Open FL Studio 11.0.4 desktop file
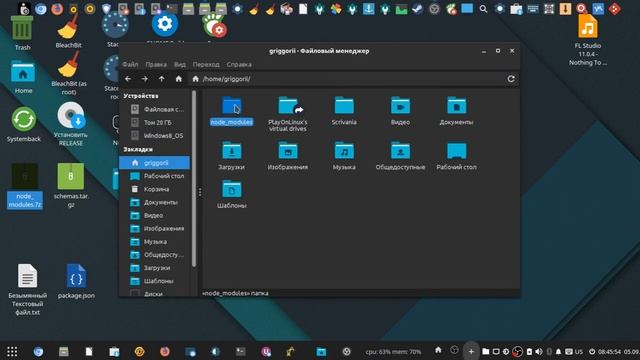 (x=588, y=40)
